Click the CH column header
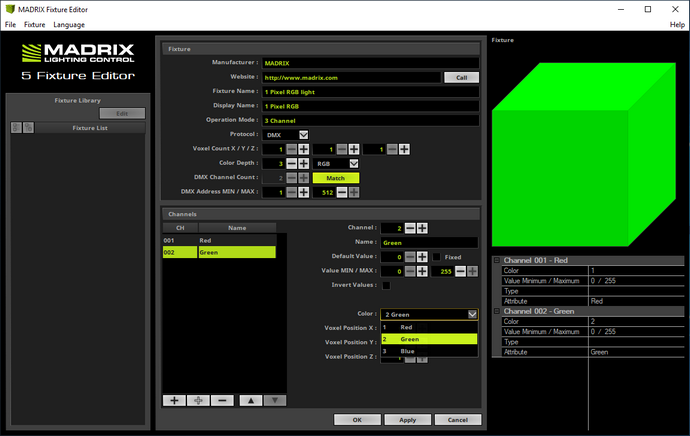The image size is (690, 436). [x=180, y=228]
